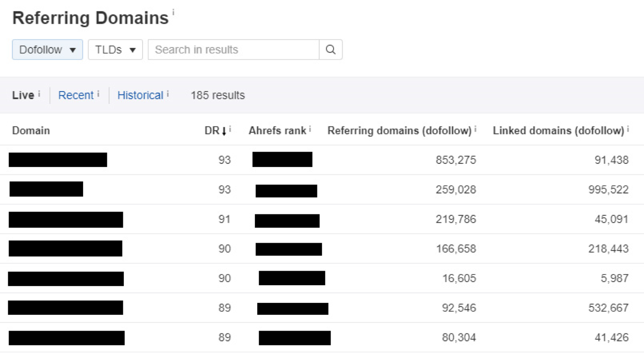Sort by Referring domains (dofollow) header
The width and height of the screenshot is (644, 354).
(399, 131)
